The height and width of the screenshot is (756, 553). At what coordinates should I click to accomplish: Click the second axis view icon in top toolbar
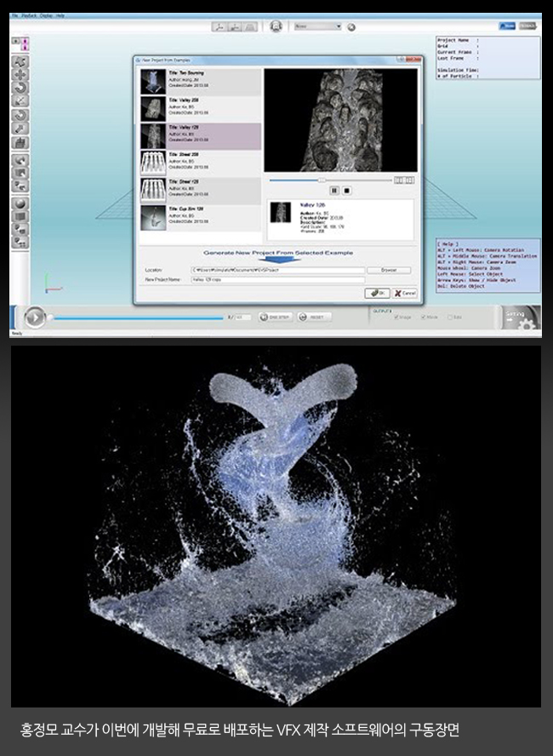[235, 27]
